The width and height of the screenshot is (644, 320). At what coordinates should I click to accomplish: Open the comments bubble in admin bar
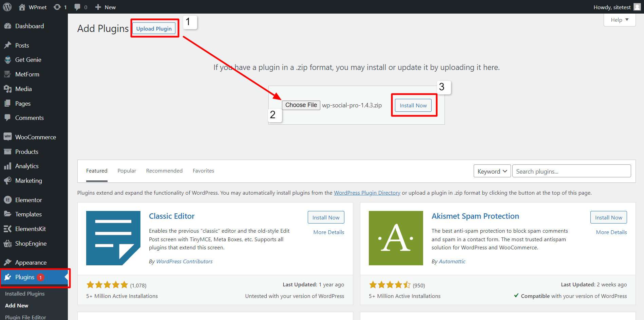click(x=77, y=7)
